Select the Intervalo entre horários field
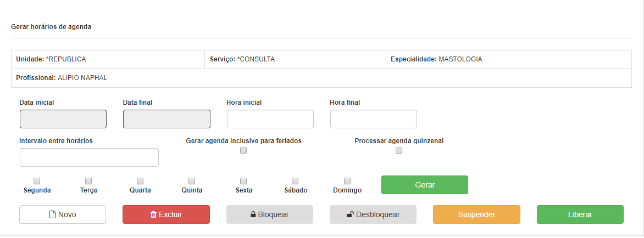This screenshot has width=644, height=238. [x=89, y=158]
